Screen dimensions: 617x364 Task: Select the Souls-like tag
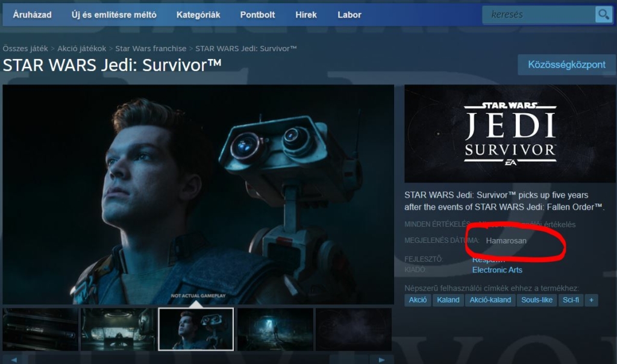pyautogui.click(x=537, y=300)
